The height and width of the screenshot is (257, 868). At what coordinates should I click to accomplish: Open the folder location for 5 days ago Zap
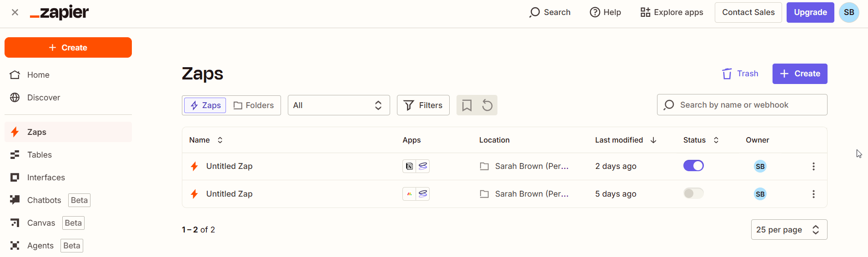coord(524,194)
